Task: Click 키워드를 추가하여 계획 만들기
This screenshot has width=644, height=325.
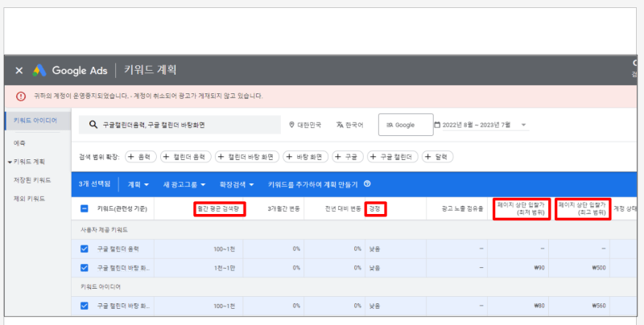Action: pyautogui.click(x=312, y=185)
